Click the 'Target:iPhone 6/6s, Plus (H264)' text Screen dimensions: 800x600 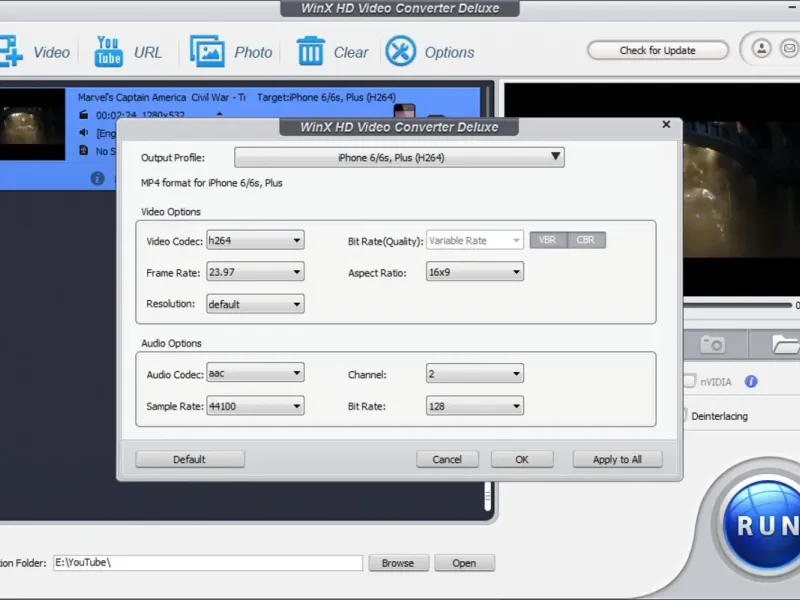pyautogui.click(x=326, y=97)
